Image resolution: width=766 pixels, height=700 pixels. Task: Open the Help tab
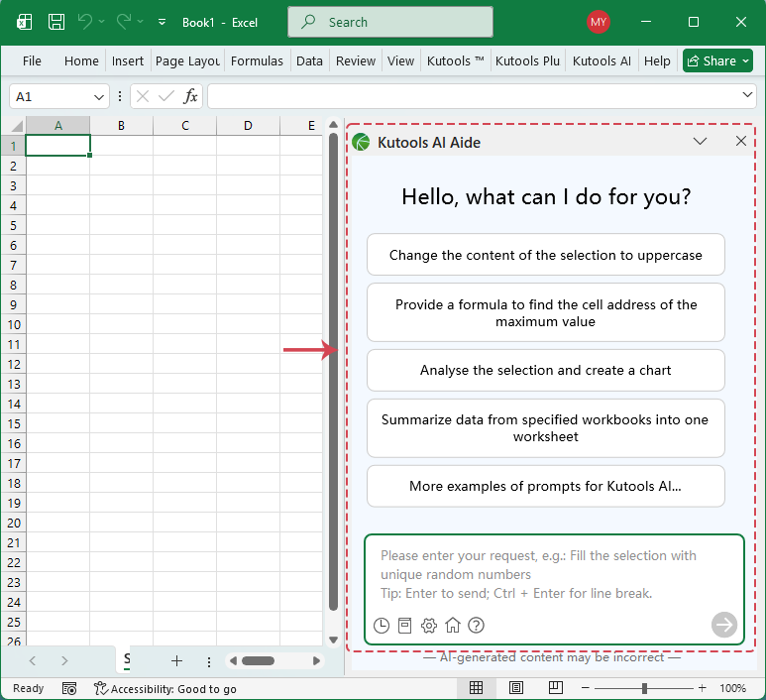[657, 61]
